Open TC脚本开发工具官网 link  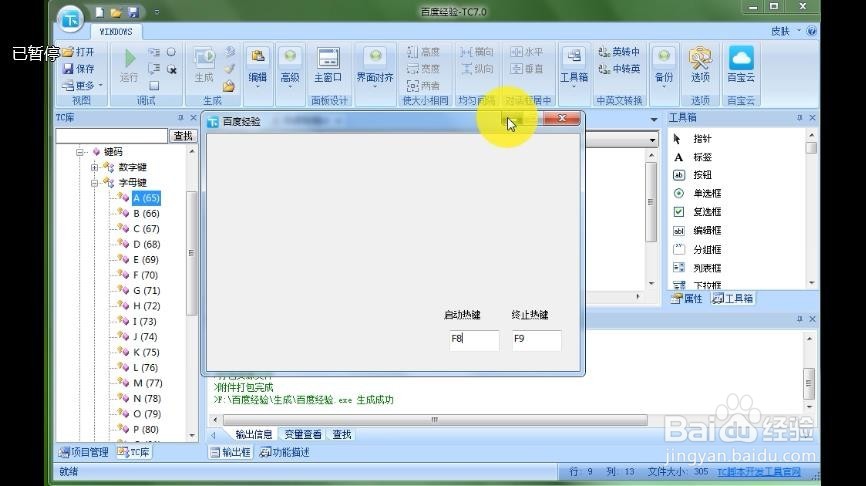coord(759,472)
